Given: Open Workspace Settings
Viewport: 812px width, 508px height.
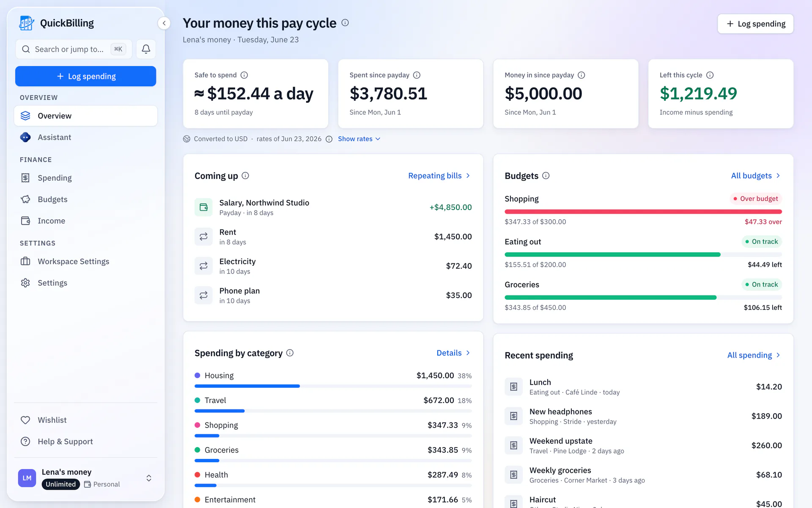Looking at the screenshot, I should [85, 261].
